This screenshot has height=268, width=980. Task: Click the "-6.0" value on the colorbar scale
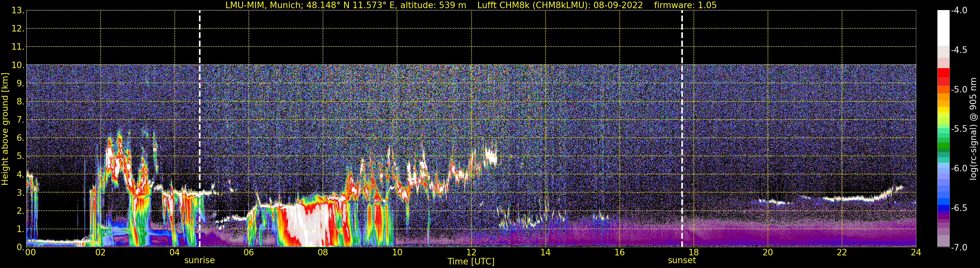pyautogui.click(x=959, y=168)
